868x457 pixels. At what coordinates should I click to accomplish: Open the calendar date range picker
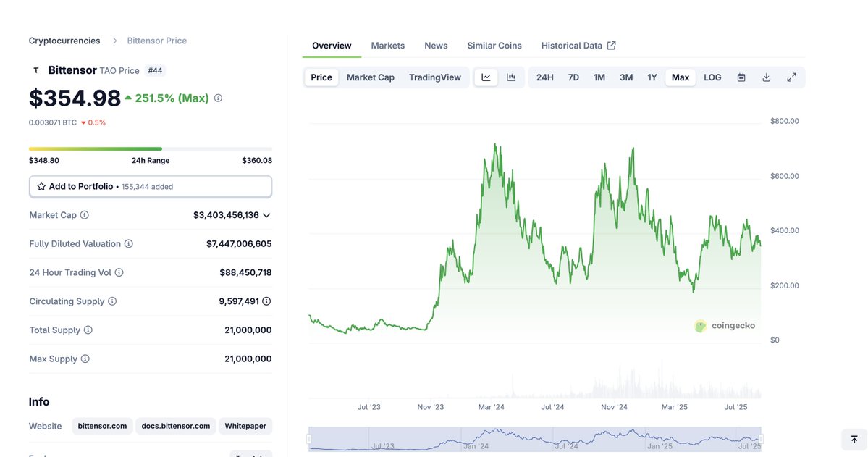[x=741, y=77]
